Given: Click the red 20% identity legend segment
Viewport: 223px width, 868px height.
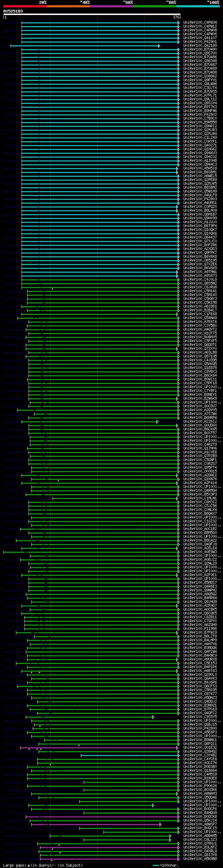Looking at the screenshot, I should (25, 6).
